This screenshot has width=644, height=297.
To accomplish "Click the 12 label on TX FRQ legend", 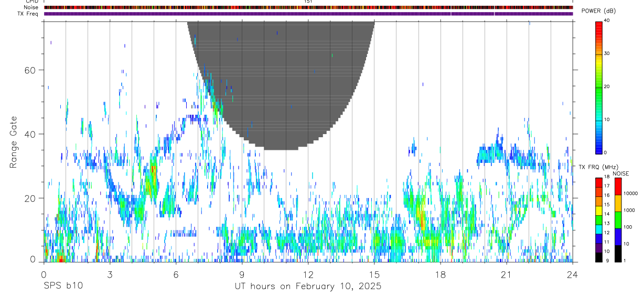I will [x=607, y=233].
